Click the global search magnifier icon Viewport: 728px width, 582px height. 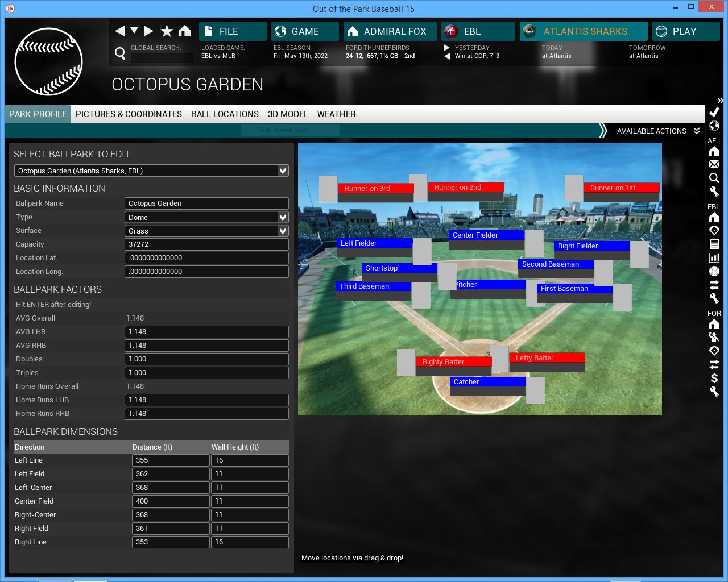120,53
